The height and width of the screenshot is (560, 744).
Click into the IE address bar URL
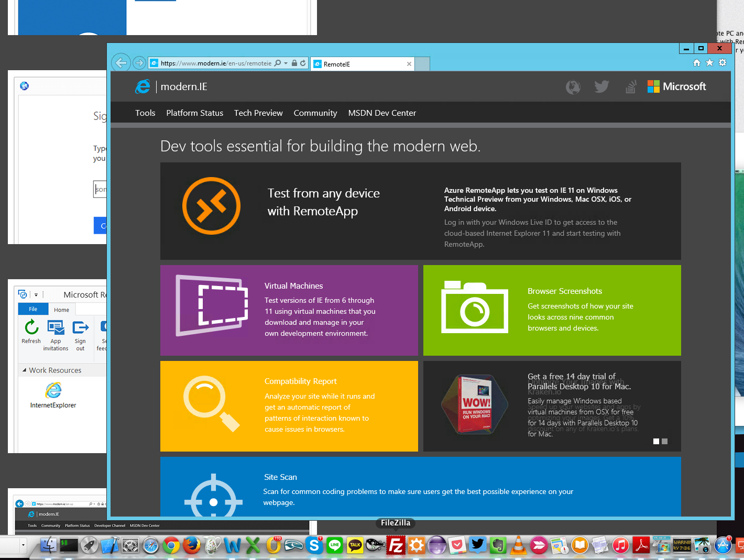point(216,63)
